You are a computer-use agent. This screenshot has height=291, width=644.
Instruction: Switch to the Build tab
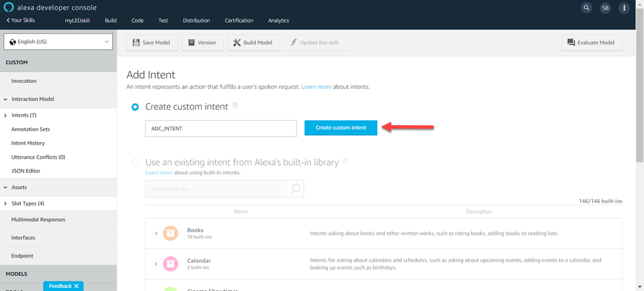click(111, 21)
